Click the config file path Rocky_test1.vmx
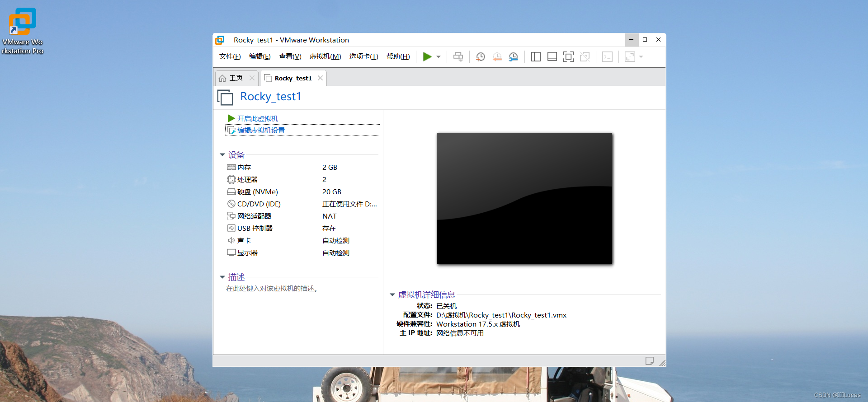Image resolution: width=868 pixels, height=402 pixels. coord(501,315)
